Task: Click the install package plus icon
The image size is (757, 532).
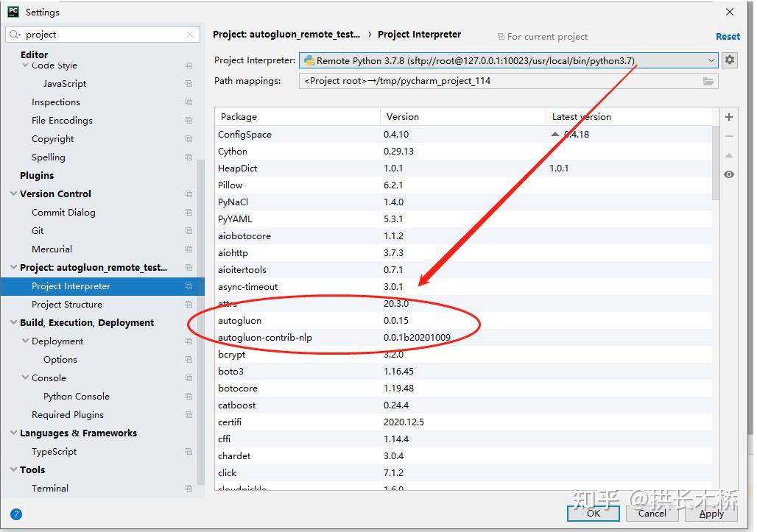Action: 728,116
